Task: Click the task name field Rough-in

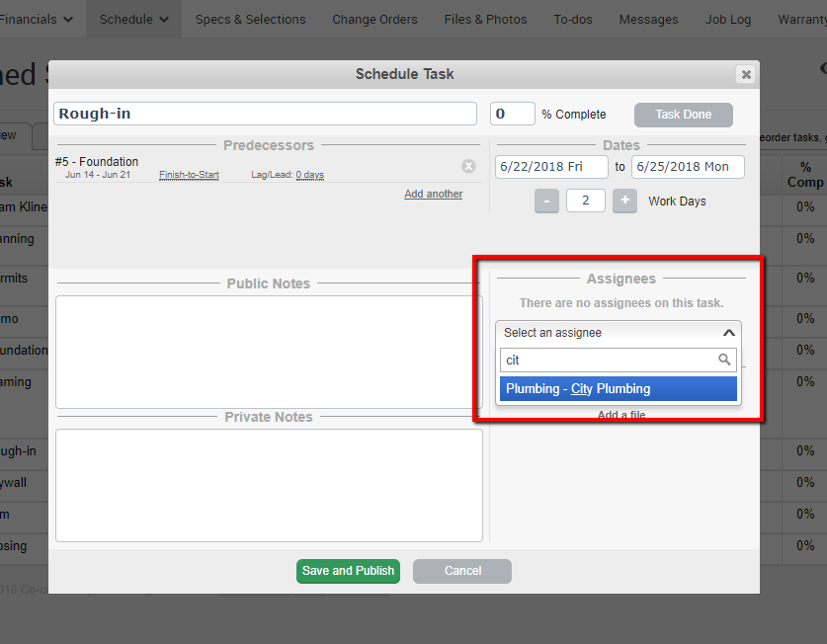Action: (x=265, y=114)
